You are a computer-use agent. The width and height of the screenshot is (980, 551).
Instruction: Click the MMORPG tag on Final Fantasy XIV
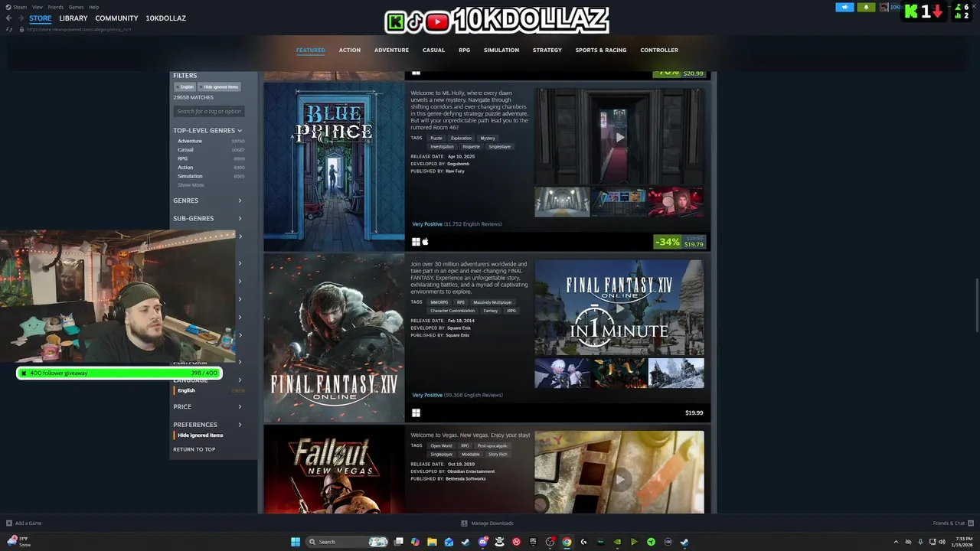(439, 302)
